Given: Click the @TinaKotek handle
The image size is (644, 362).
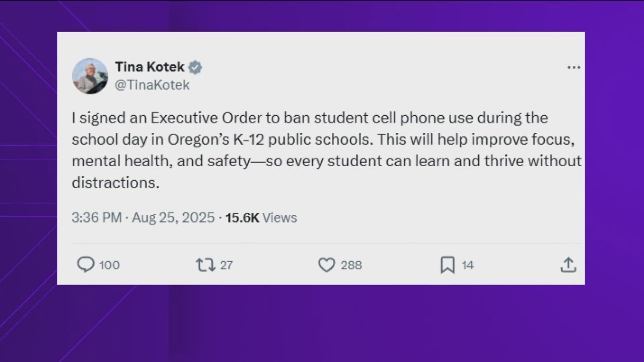Looking at the screenshot, I should [152, 85].
